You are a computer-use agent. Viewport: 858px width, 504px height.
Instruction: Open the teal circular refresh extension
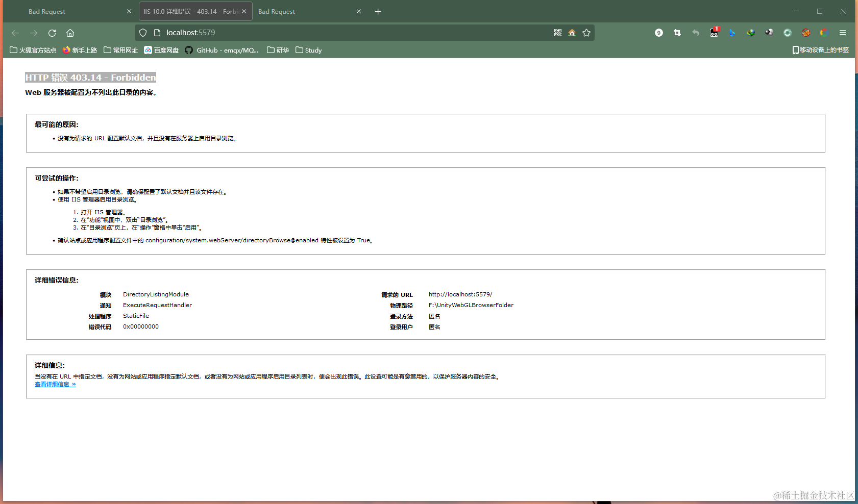(788, 33)
